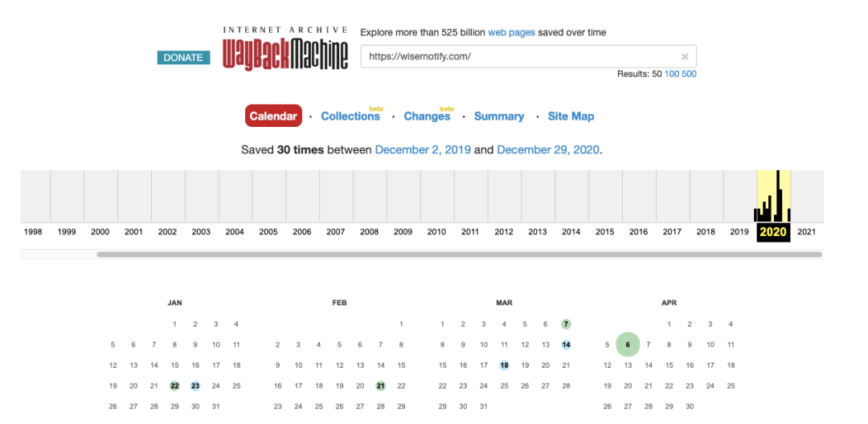Image resolution: width=868 pixels, height=424 pixels.
Task: Show 100 results per page
Action: [x=672, y=74]
